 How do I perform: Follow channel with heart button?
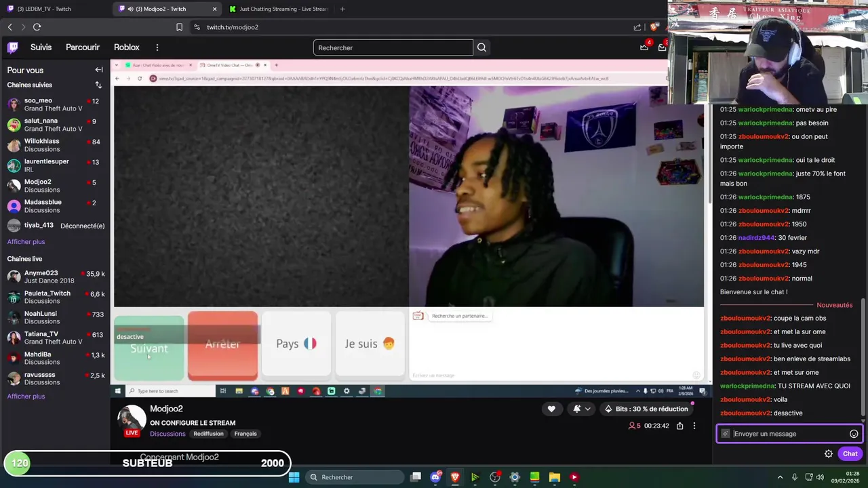coord(551,409)
